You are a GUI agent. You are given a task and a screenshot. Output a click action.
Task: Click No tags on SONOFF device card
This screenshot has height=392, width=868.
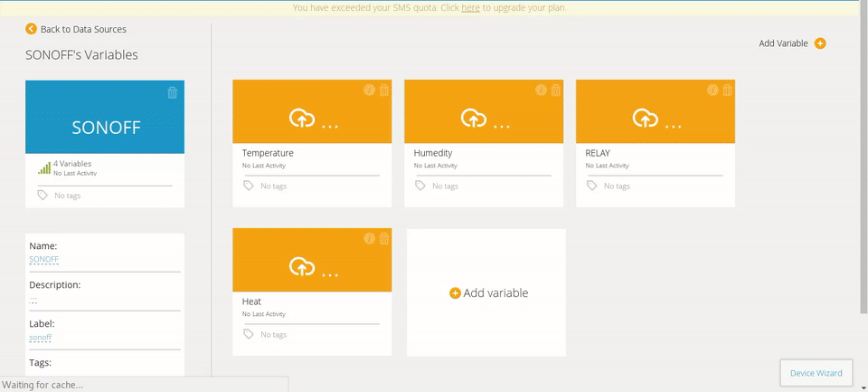[x=68, y=196]
